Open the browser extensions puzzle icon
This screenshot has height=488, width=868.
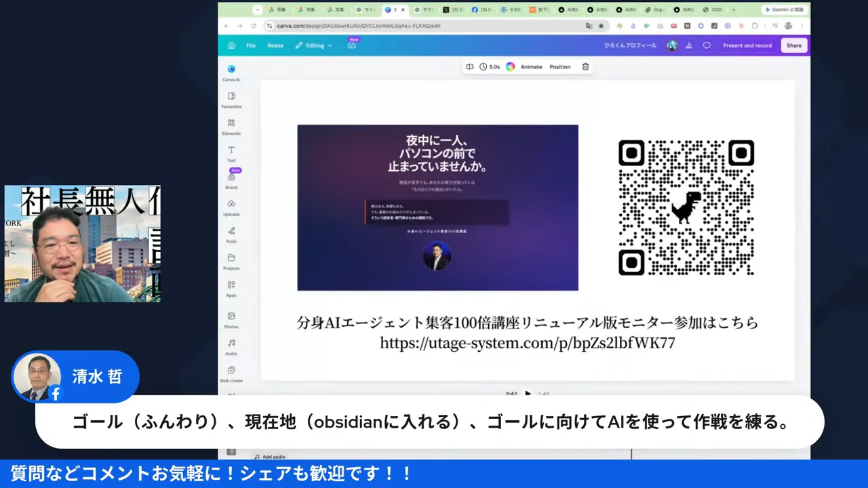click(x=754, y=26)
